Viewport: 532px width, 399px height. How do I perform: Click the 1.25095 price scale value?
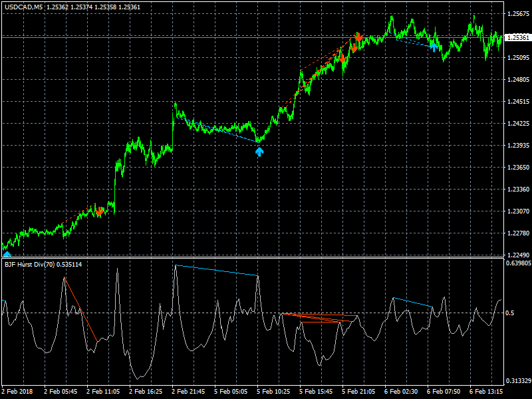[518, 58]
